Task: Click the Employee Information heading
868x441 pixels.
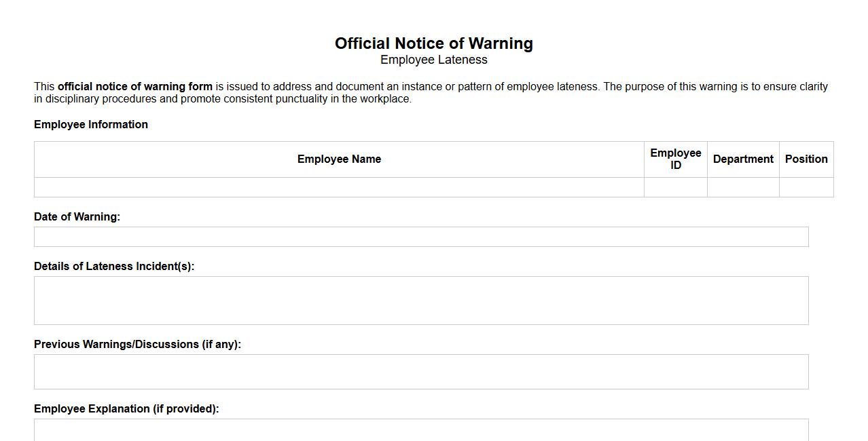Action: 91,124
